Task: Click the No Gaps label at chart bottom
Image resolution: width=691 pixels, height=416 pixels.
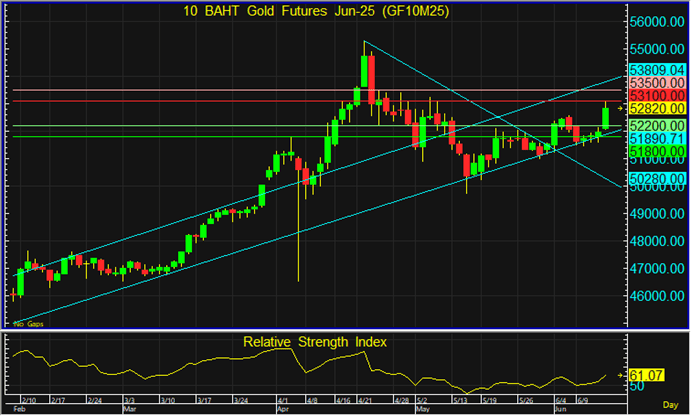Action: (x=26, y=325)
